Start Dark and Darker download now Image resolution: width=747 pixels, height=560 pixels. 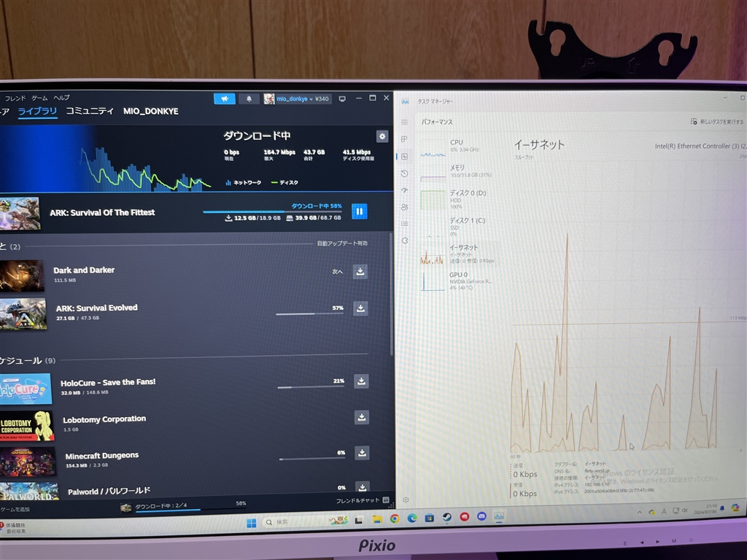tap(360, 271)
